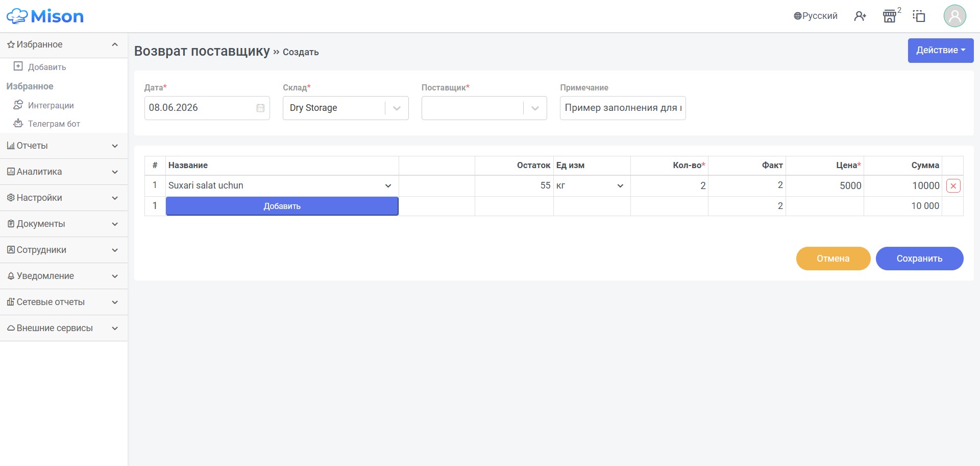Open Телеграм бот from favorites

click(x=54, y=124)
